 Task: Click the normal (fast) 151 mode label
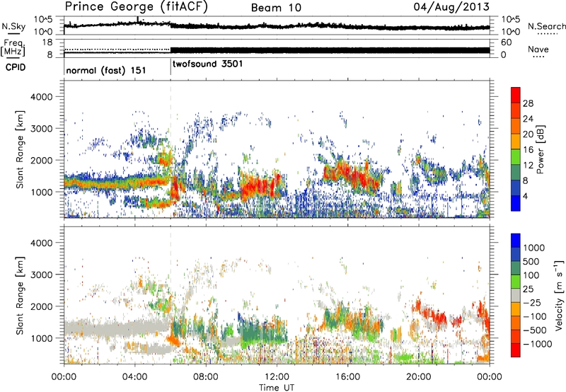(105, 70)
